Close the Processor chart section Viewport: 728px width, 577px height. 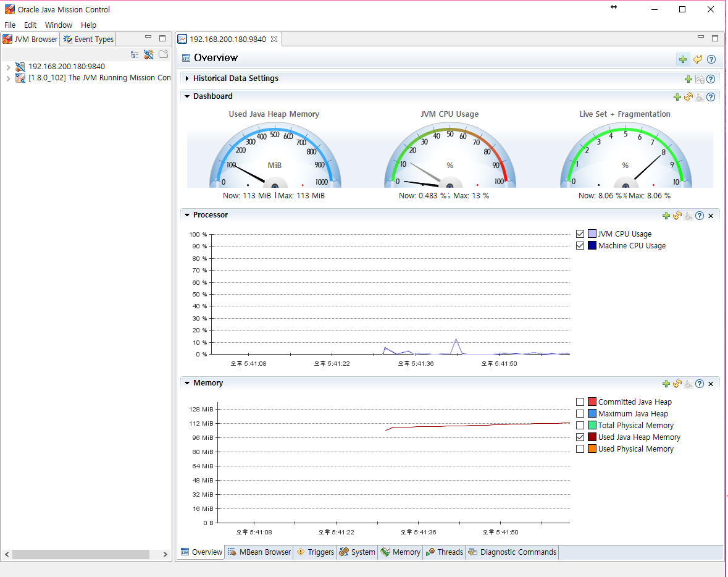tap(711, 216)
